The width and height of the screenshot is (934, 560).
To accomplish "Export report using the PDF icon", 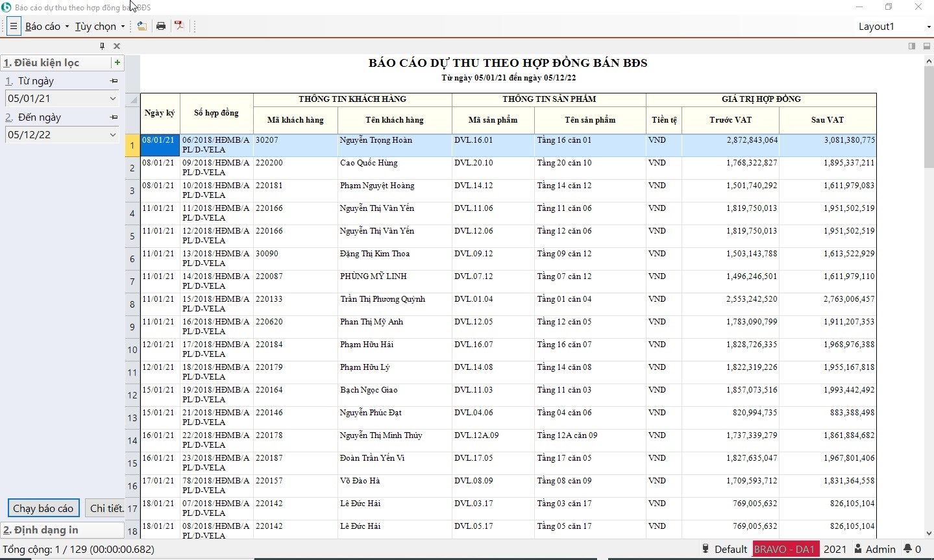I will pyautogui.click(x=179, y=27).
